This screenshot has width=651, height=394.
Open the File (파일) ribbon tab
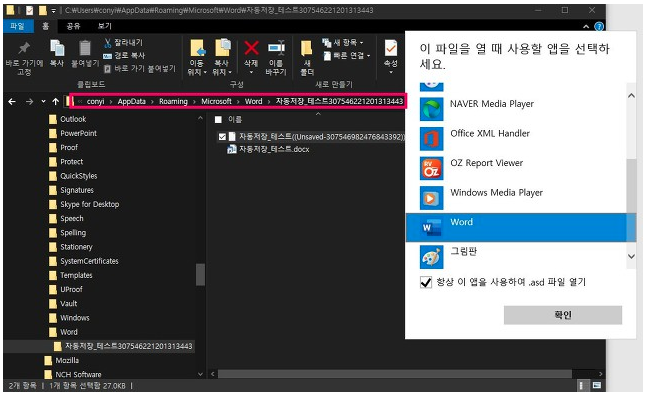tap(17, 26)
